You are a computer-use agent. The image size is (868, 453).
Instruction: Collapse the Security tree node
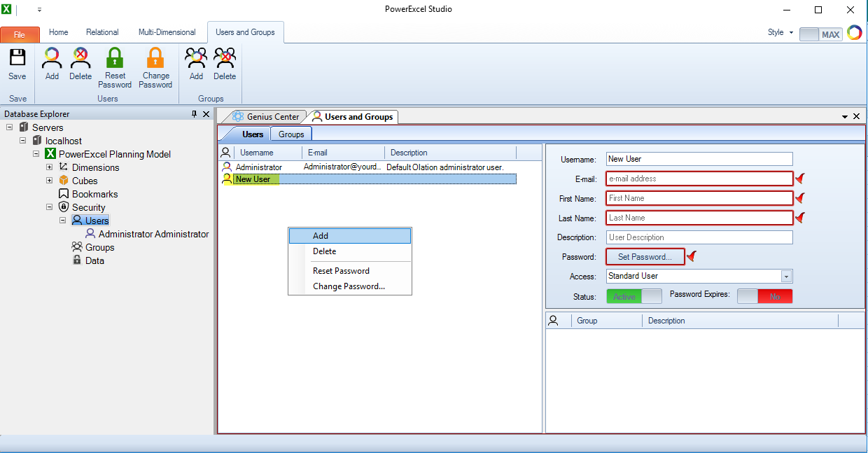click(x=49, y=207)
